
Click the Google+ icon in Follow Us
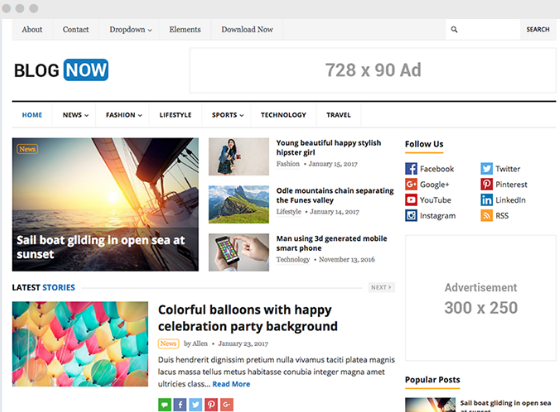(x=411, y=184)
